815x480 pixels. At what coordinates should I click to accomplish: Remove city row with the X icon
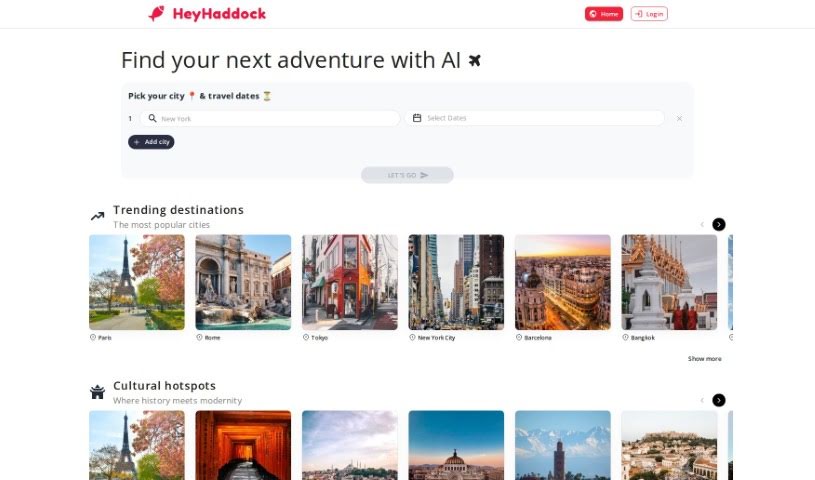(679, 119)
